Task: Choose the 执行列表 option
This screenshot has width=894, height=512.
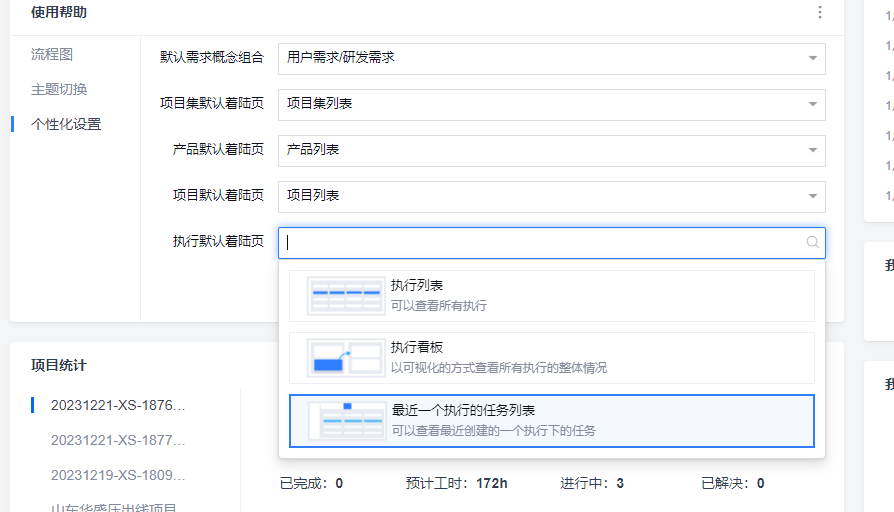Action: [417, 286]
